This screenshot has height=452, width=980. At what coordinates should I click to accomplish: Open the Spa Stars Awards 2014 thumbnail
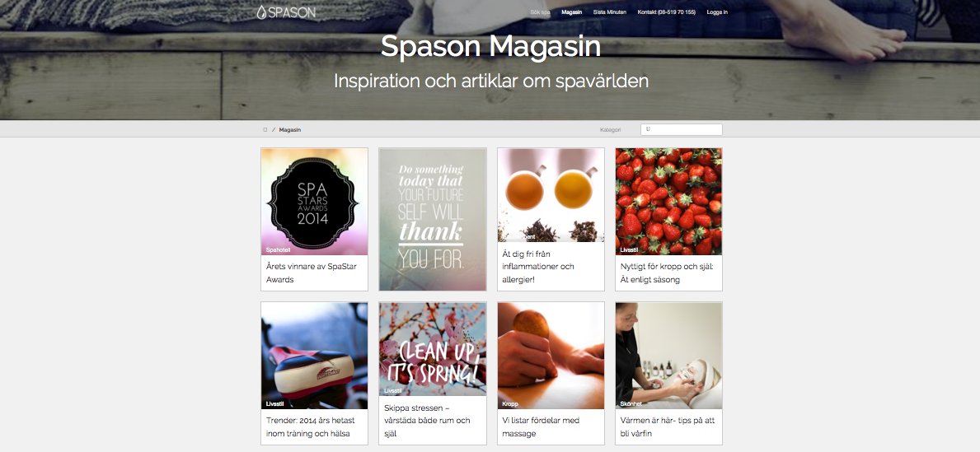(314, 201)
